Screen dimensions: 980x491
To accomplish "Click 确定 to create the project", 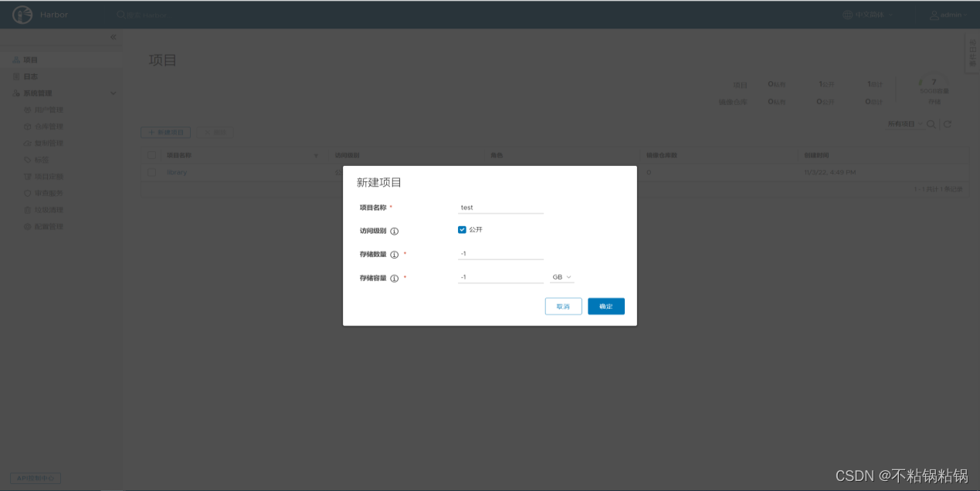I will tap(606, 306).
